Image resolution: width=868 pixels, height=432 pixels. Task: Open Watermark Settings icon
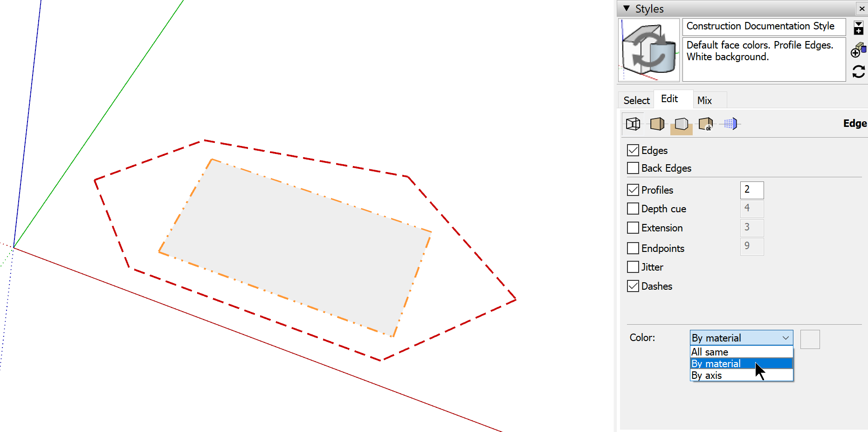(x=706, y=124)
